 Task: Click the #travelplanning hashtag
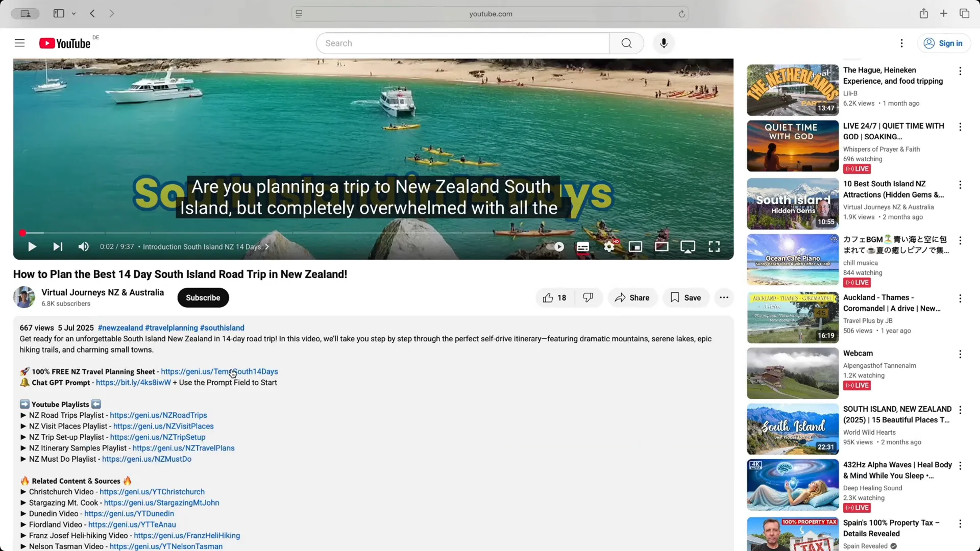[x=171, y=328]
